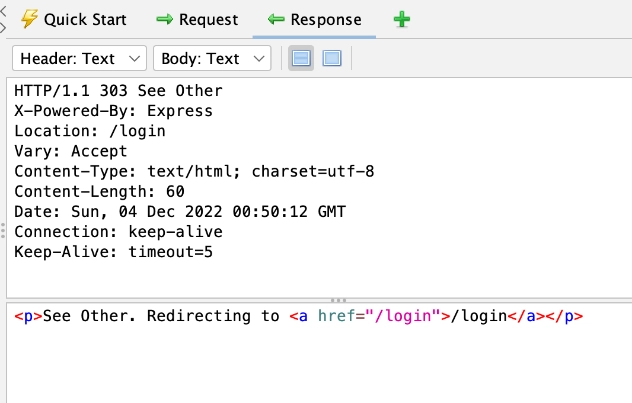Click the HTTP/1.1 303 See Other status line
This screenshot has width=632, height=403.
pyautogui.click(x=118, y=91)
